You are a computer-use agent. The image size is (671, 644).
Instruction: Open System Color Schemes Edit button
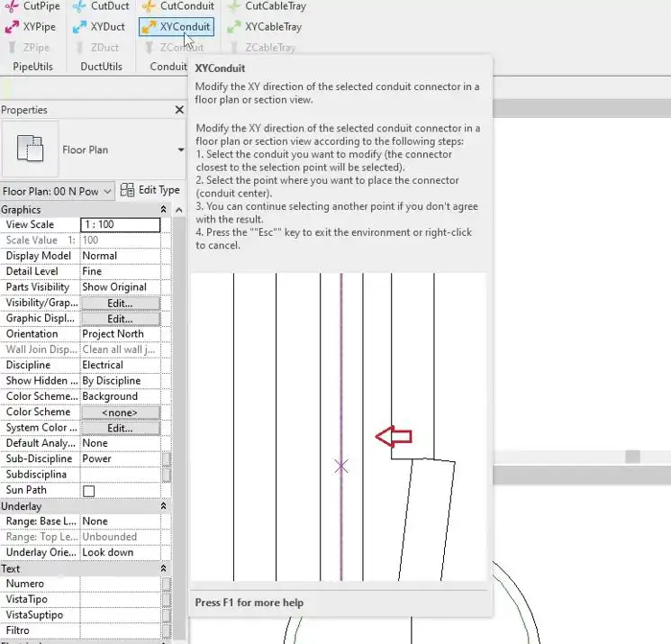tap(121, 429)
